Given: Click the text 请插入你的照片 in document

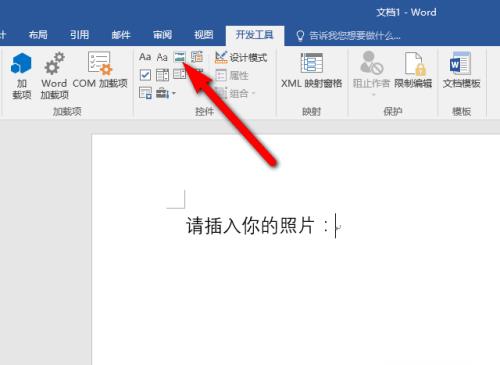Looking at the screenshot, I should 250,226.
